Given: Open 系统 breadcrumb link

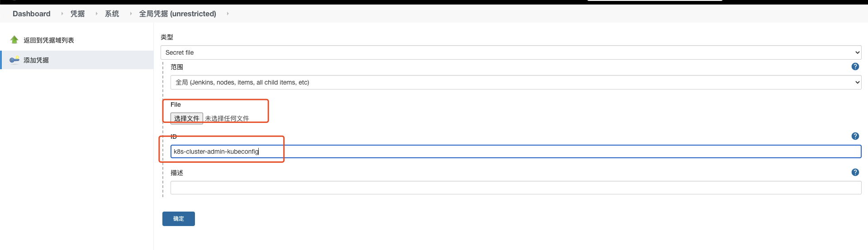Looking at the screenshot, I should coord(112,14).
